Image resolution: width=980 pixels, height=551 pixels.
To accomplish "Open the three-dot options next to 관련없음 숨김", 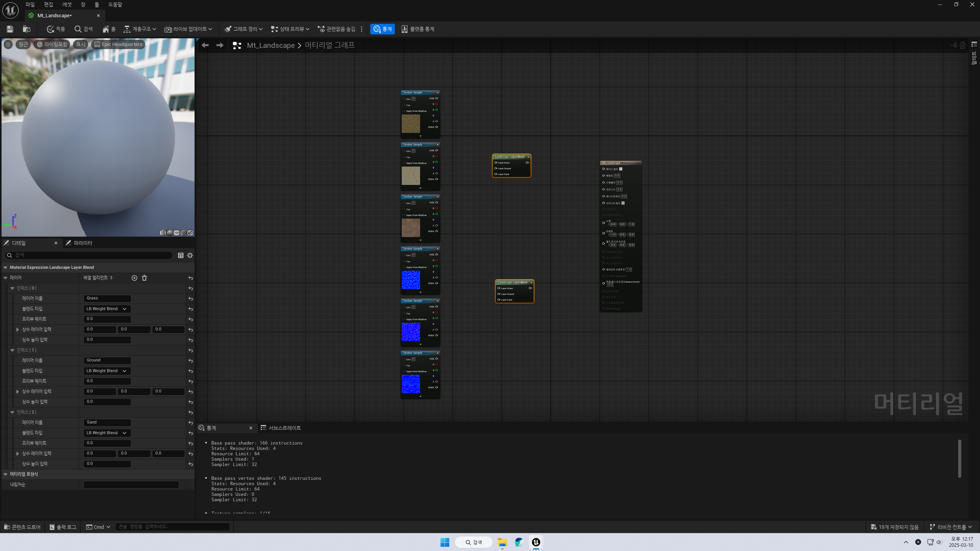I will pos(362,29).
